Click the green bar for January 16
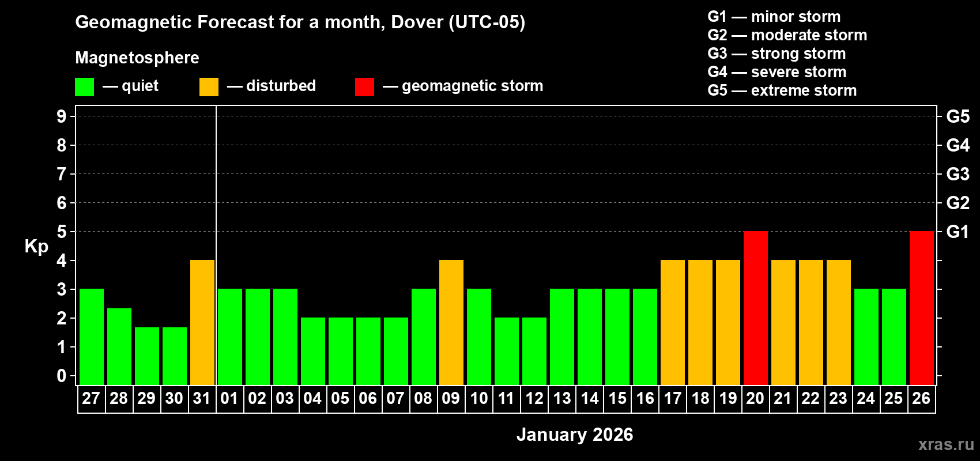The image size is (980, 461). [645, 337]
